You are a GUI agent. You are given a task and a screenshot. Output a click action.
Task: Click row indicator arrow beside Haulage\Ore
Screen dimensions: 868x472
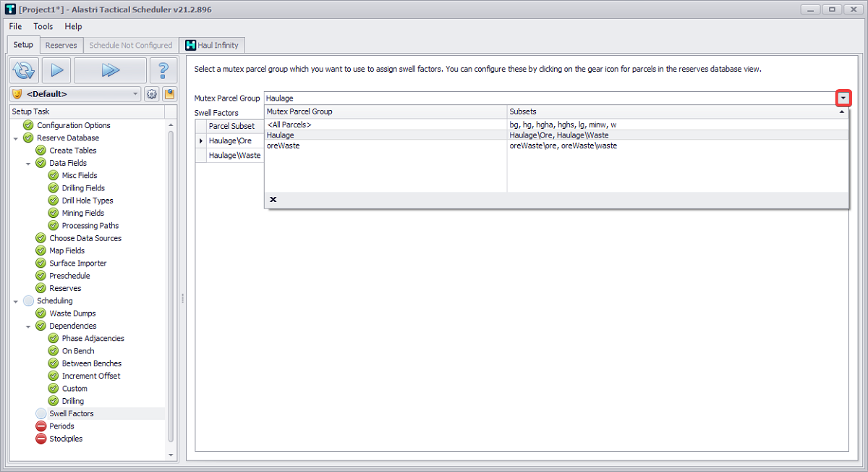201,140
